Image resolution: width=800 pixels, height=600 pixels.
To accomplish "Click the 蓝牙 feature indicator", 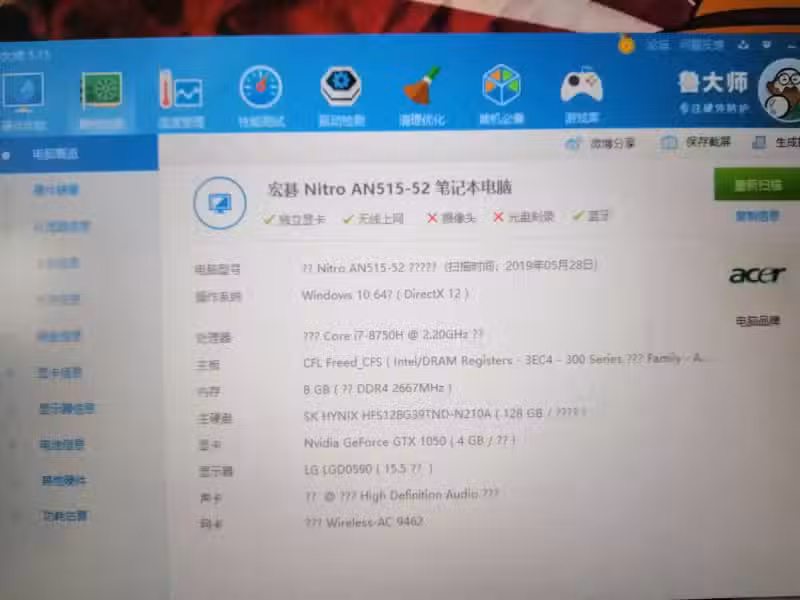I will tap(591, 216).
